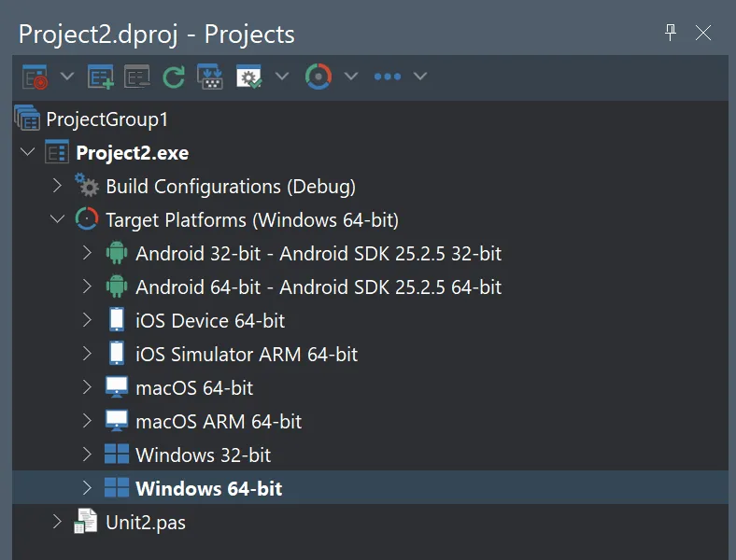This screenshot has width=736, height=560.
Task: Click the macOS 64-bit monitor icon
Action: click(x=117, y=387)
